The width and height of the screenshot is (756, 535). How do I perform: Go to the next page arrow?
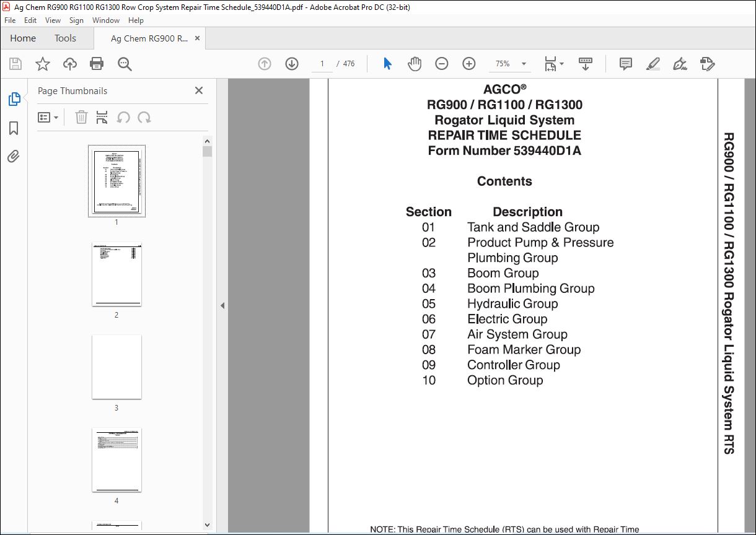point(292,64)
